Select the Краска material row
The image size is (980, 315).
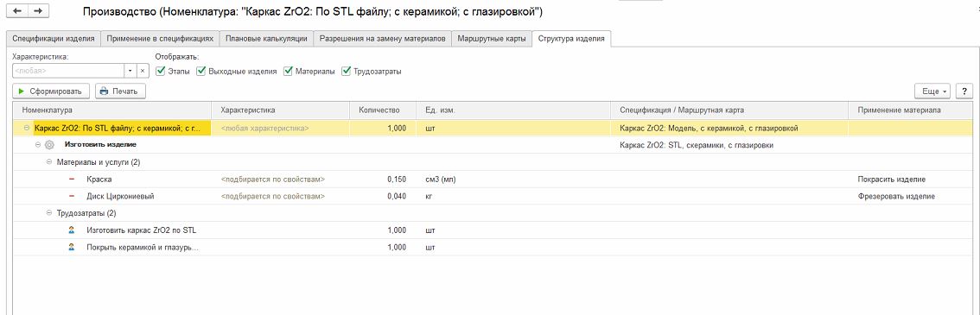[x=493, y=180]
